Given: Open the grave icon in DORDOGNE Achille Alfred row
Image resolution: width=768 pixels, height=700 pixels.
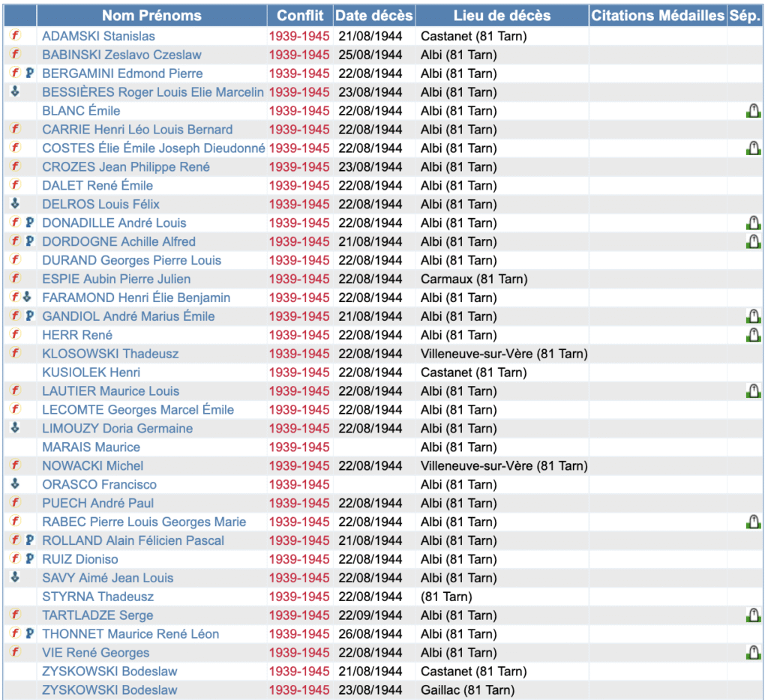Looking at the screenshot, I should pyautogui.click(x=753, y=241).
